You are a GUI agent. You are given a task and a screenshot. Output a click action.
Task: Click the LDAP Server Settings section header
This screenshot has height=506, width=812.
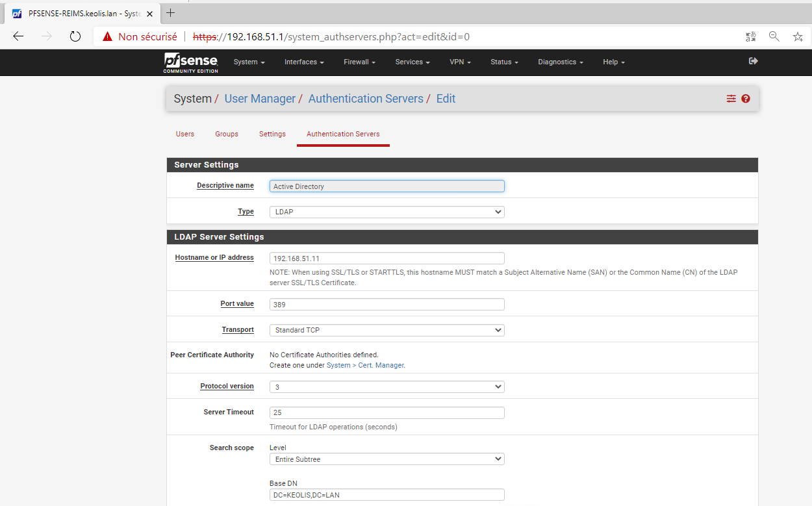(x=463, y=237)
